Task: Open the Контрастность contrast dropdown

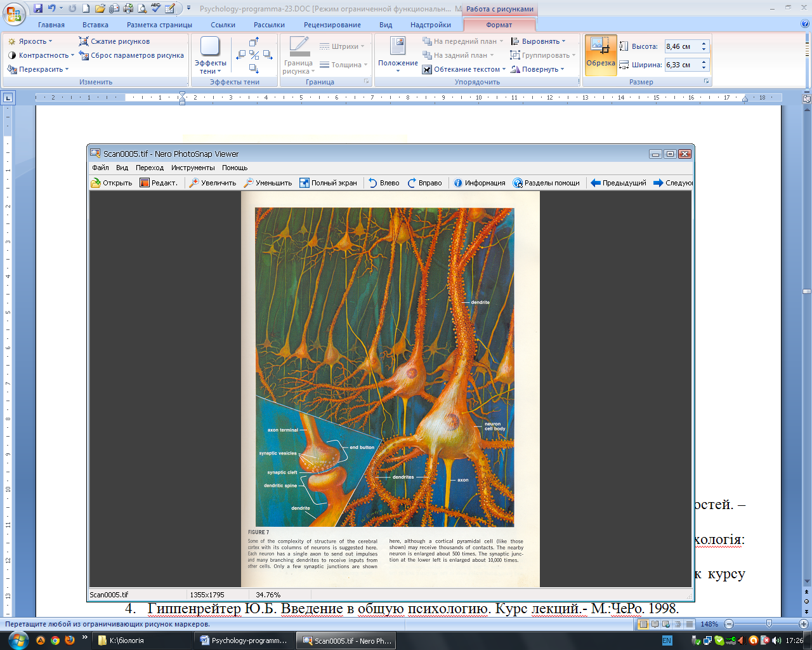Action: (41, 55)
